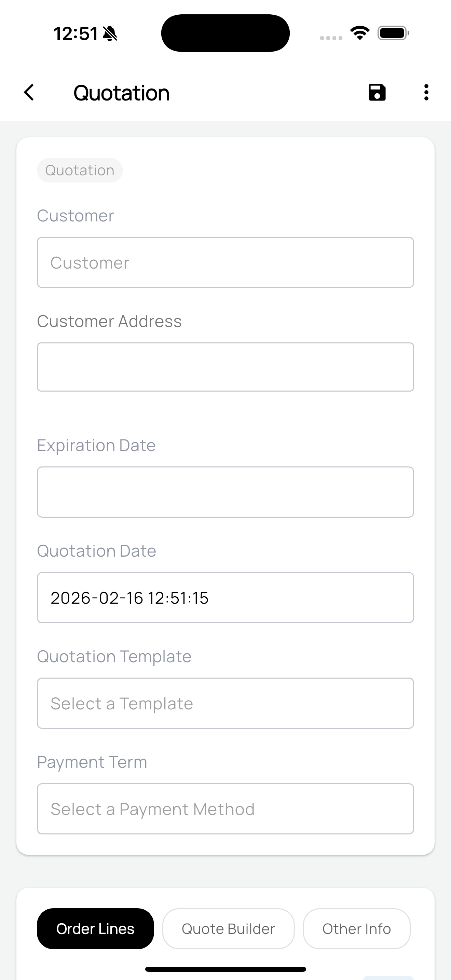The width and height of the screenshot is (451, 980).
Task: Open the Expiration Date picker field
Action: 225,492
